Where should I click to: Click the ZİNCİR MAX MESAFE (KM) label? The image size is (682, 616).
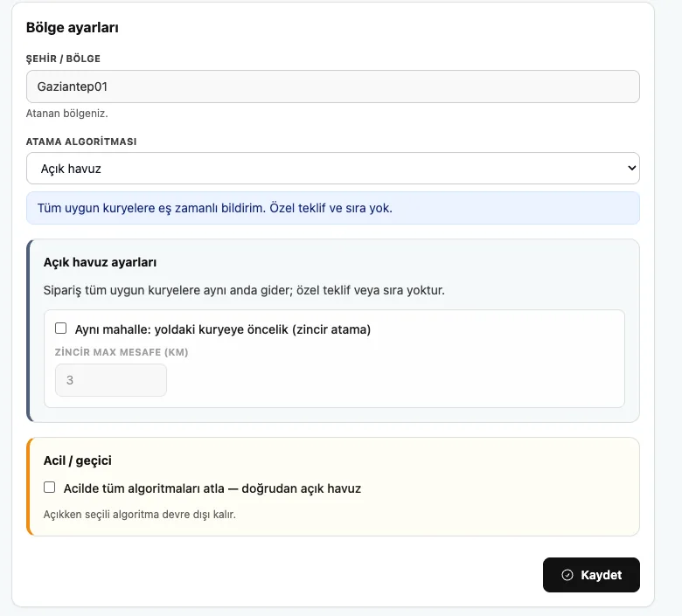[122, 352]
